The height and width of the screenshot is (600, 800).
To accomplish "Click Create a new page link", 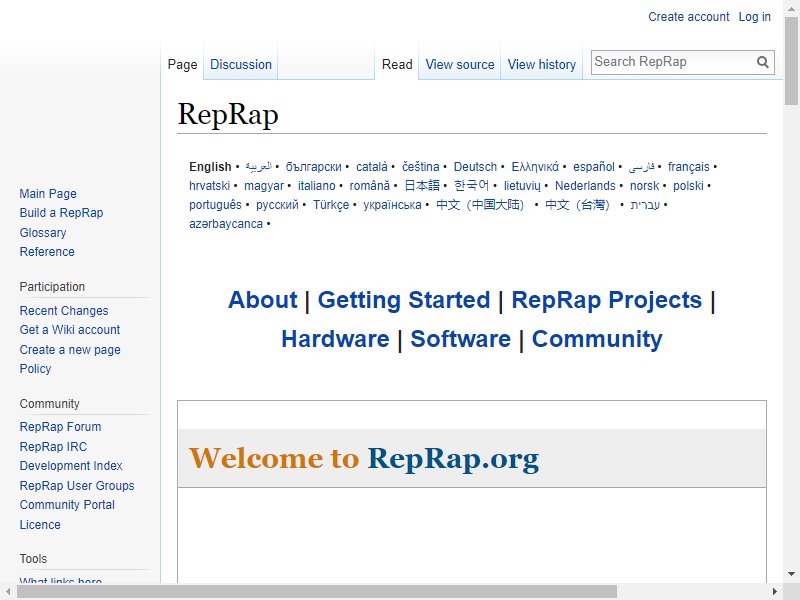I will tap(70, 349).
